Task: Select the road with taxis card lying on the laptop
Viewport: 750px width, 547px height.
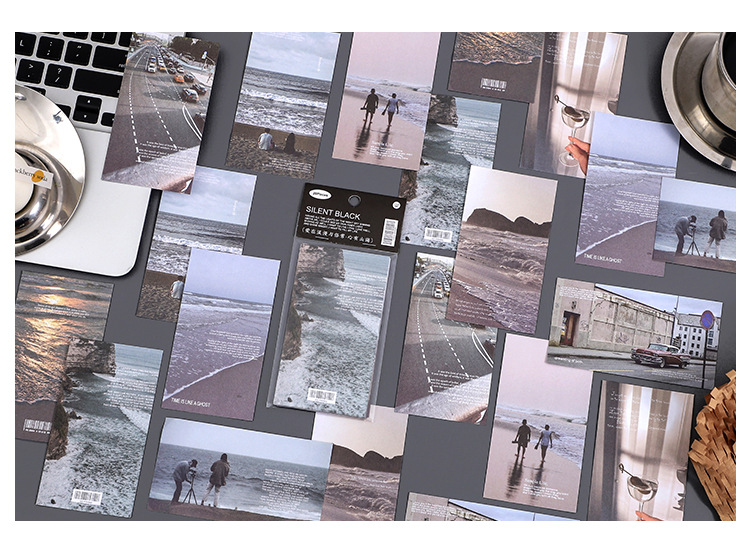Action: [161, 112]
